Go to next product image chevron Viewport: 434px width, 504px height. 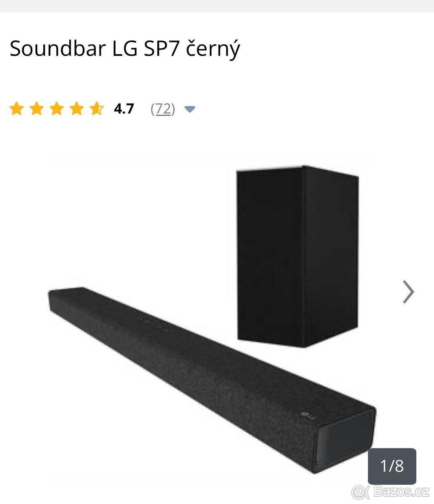408,292
